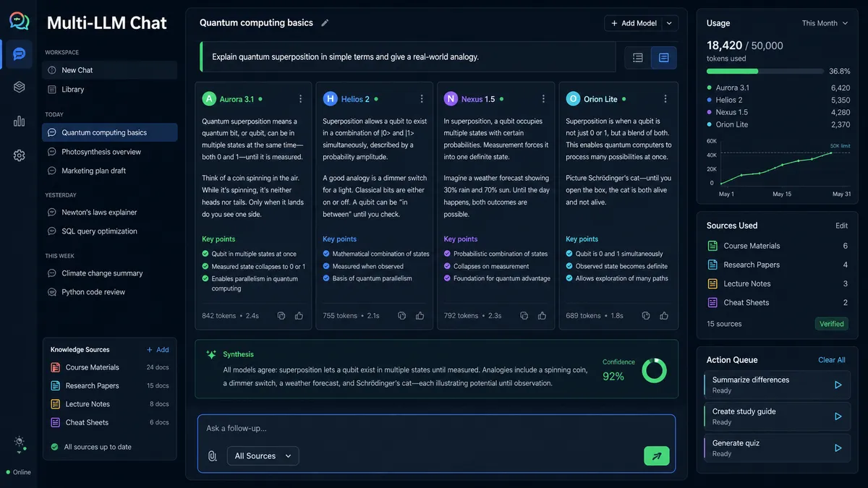Start a New Chat
The width and height of the screenshot is (868, 488).
coord(109,70)
